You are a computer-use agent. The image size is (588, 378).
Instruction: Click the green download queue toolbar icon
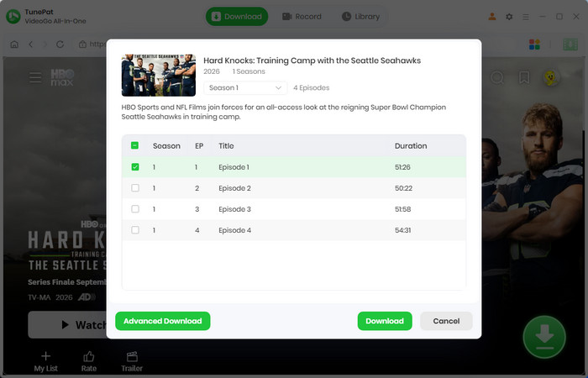click(x=570, y=45)
